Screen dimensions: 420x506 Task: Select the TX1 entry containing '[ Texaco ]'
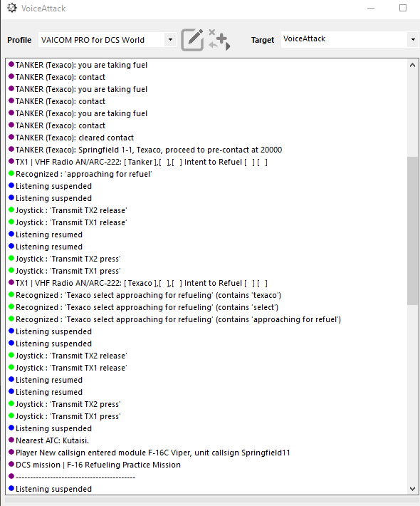pos(138,283)
